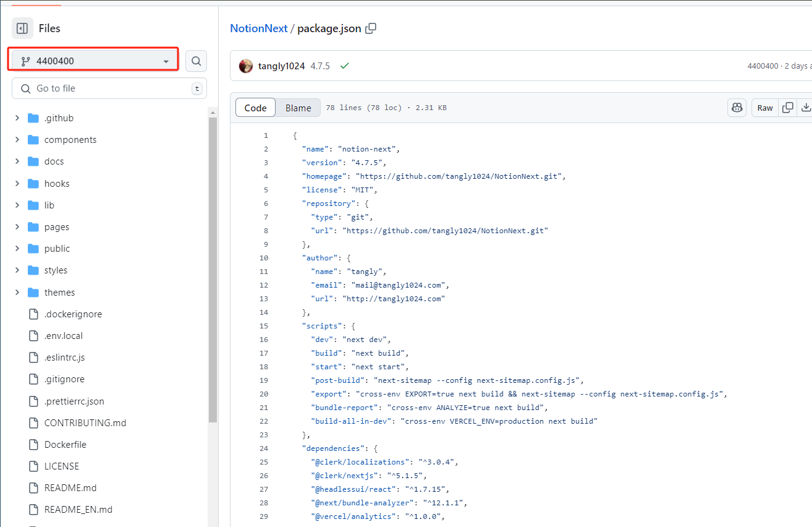
Task: Switch to the Blame view tab
Action: [298, 108]
